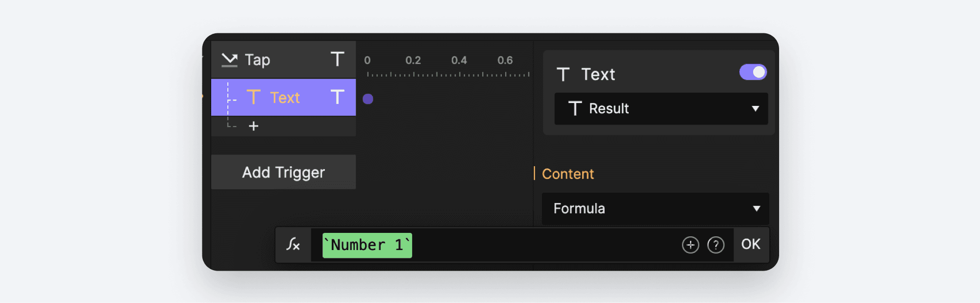Click the T icon next to Result

tap(575, 109)
